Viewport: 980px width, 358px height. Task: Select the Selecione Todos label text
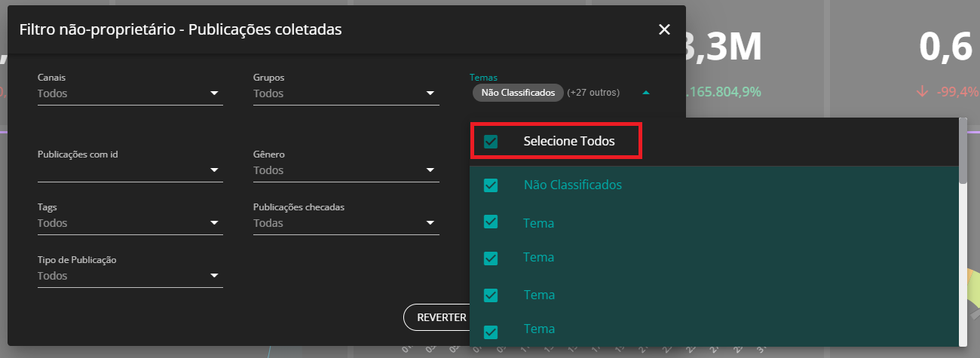point(569,142)
